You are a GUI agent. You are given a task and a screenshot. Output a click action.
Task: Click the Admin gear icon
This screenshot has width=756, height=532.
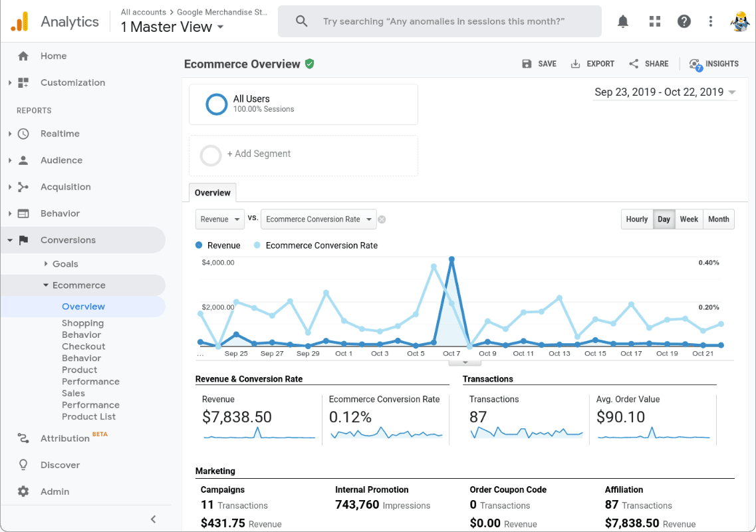pos(23,491)
